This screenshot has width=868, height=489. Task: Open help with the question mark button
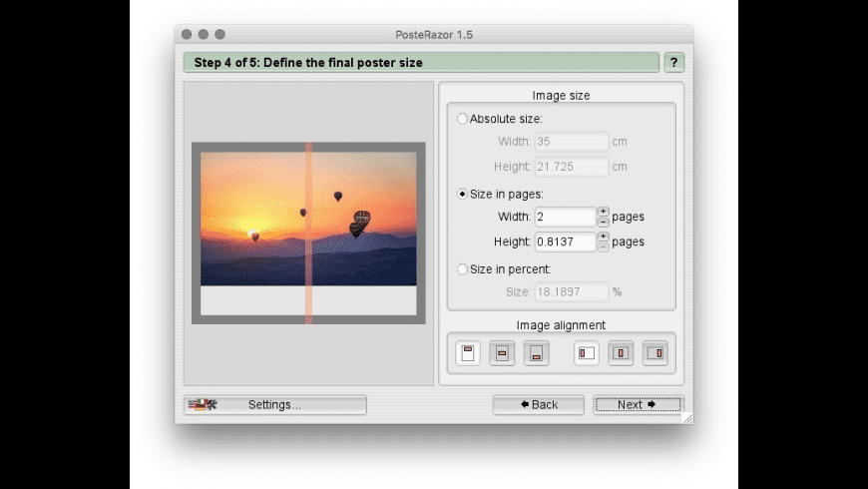coord(673,63)
